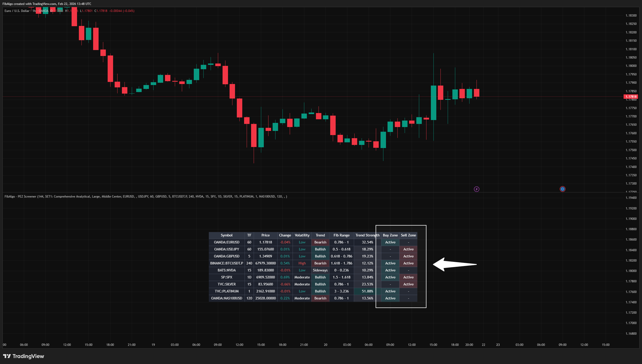The height and width of the screenshot is (364, 642).
Task: Click the 51.88% Trend Strength cell for TVC:PLATINUM
Action: pyautogui.click(x=367, y=291)
